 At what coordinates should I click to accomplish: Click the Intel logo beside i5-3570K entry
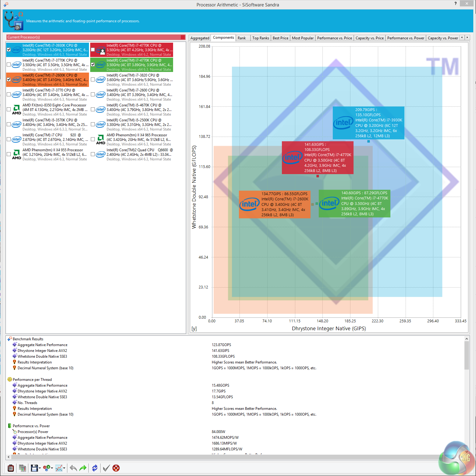(x=16, y=124)
